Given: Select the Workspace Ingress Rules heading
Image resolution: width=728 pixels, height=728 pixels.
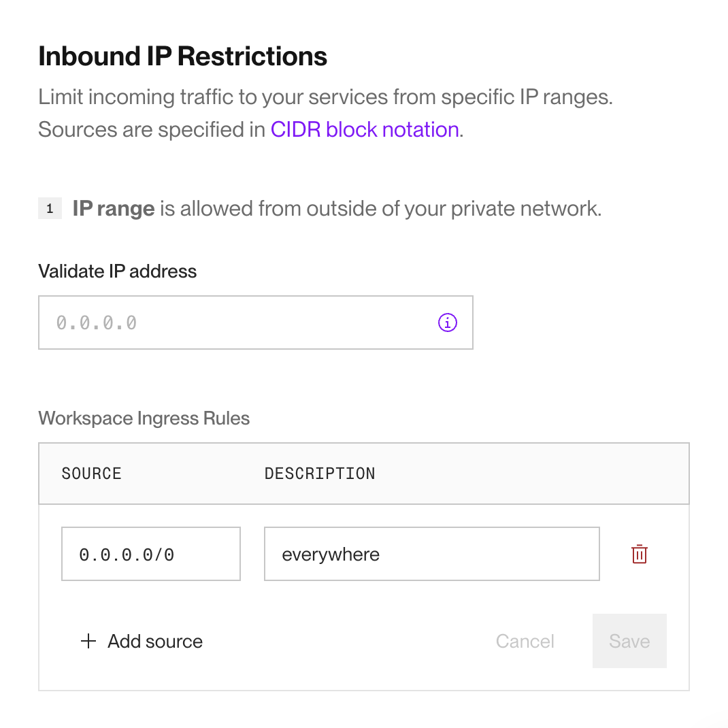Looking at the screenshot, I should [x=144, y=418].
